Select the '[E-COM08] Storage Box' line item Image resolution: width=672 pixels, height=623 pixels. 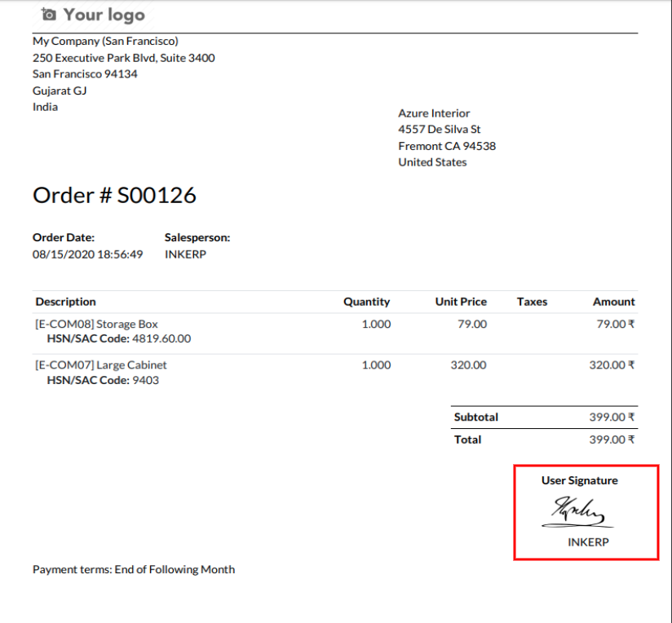[x=96, y=325]
